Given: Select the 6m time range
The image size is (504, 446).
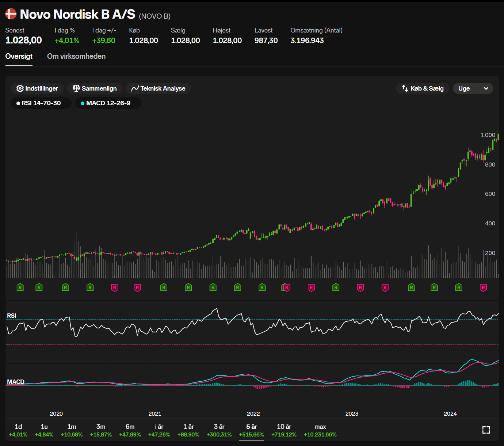Looking at the screenshot, I should click(x=130, y=430).
